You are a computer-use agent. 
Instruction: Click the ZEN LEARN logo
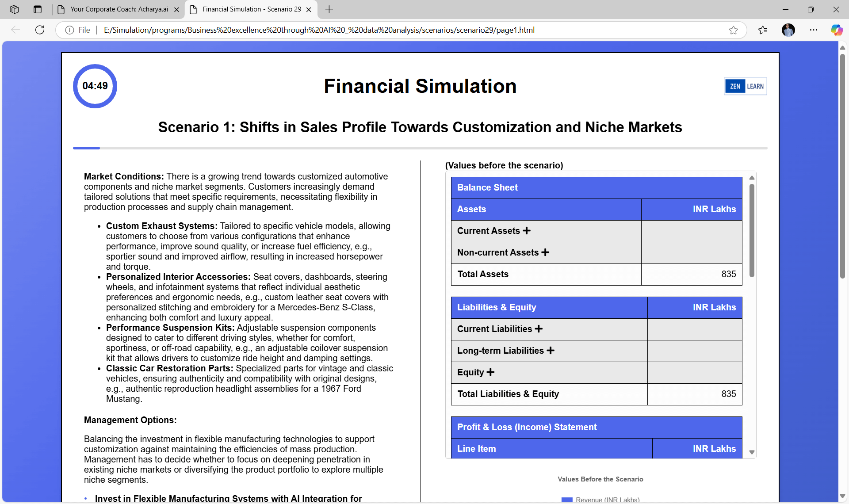(745, 86)
